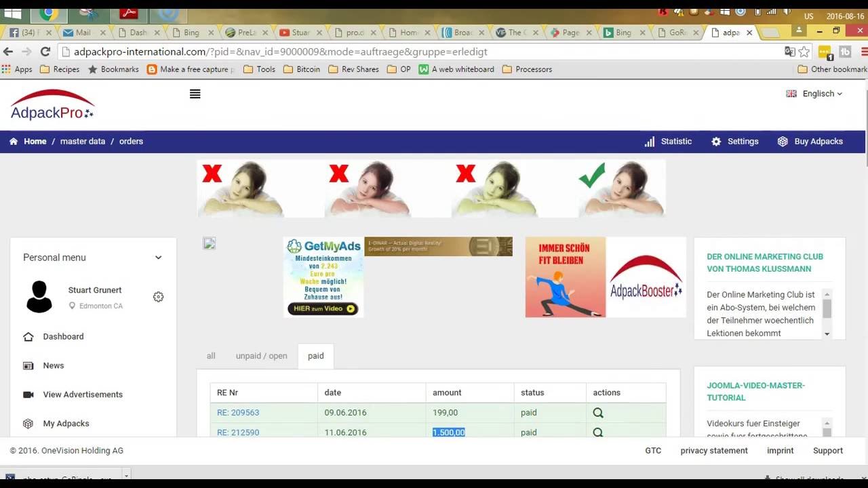The width and height of the screenshot is (868, 488).
Task: Open order link RE: 212590
Action: 238,432
